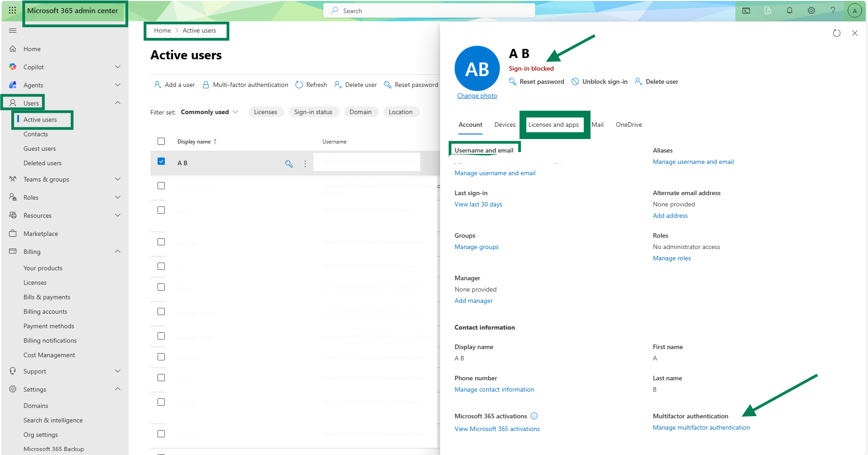The height and width of the screenshot is (455, 868).
Task: Expand the Agents navigation section
Action: coord(118,85)
